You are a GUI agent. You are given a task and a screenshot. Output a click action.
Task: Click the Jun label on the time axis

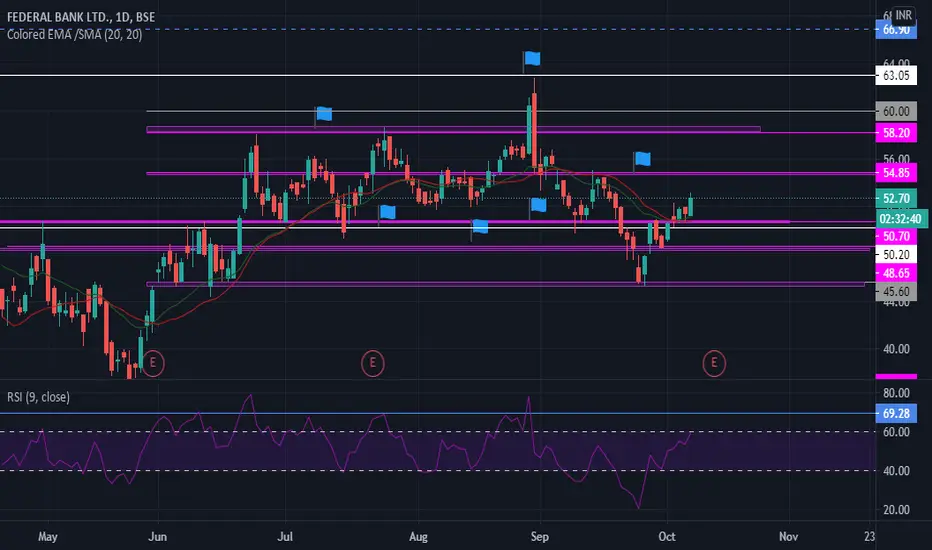point(158,537)
